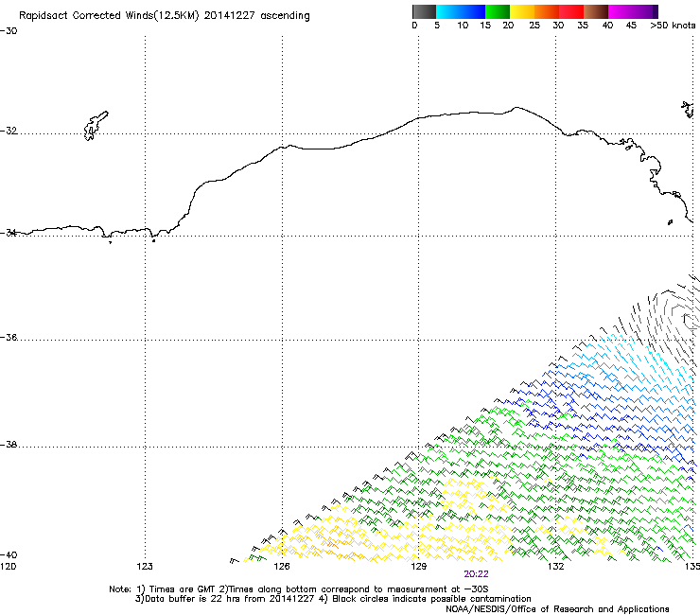Click the legend label 25
700x615 pixels.
[534, 26]
